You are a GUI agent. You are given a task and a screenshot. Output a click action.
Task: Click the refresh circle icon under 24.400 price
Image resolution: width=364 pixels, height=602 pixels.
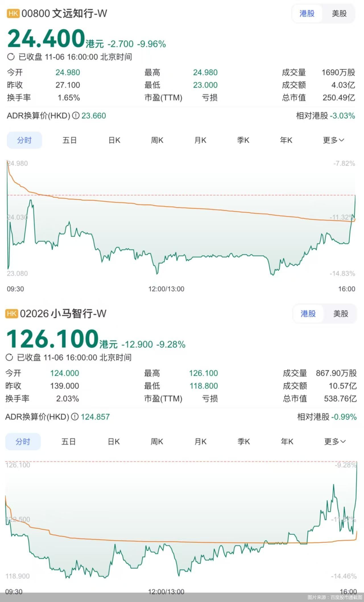(11, 57)
